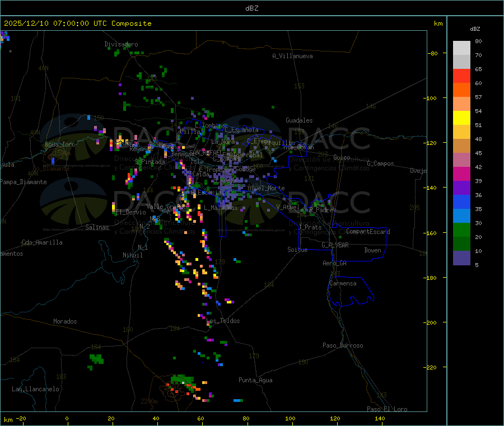504x426 pixels.
Task: Click the R_Padre location label
Action: click(x=321, y=210)
